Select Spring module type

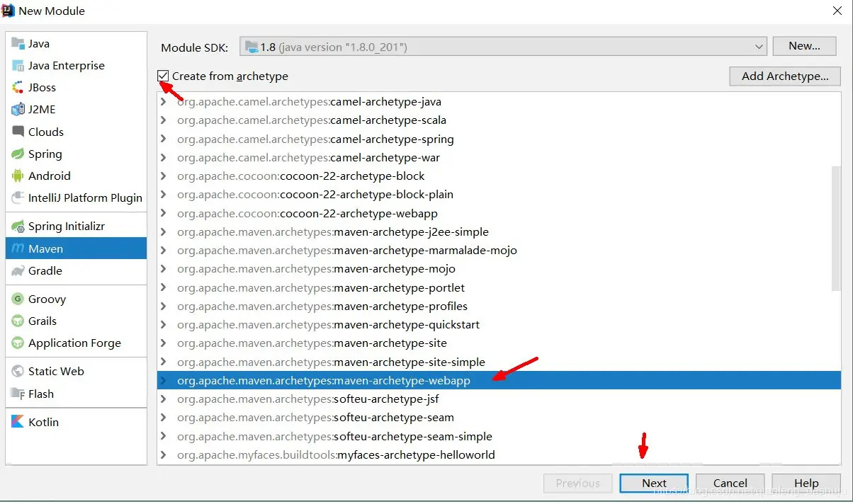pyautogui.click(x=77, y=154)
